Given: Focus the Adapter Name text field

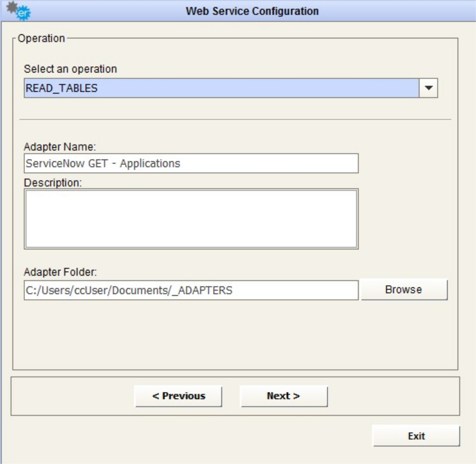Looking at the screenshot, I should tap(191, 163).
